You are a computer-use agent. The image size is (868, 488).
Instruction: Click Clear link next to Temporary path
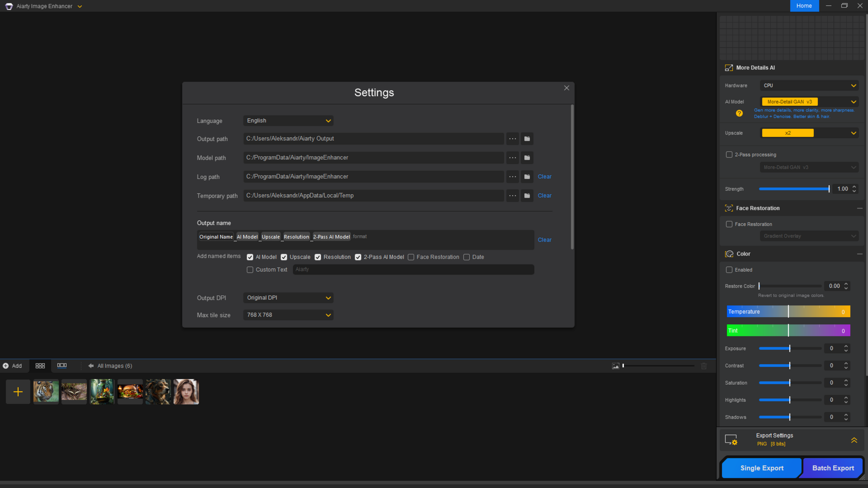click(544, 196)
